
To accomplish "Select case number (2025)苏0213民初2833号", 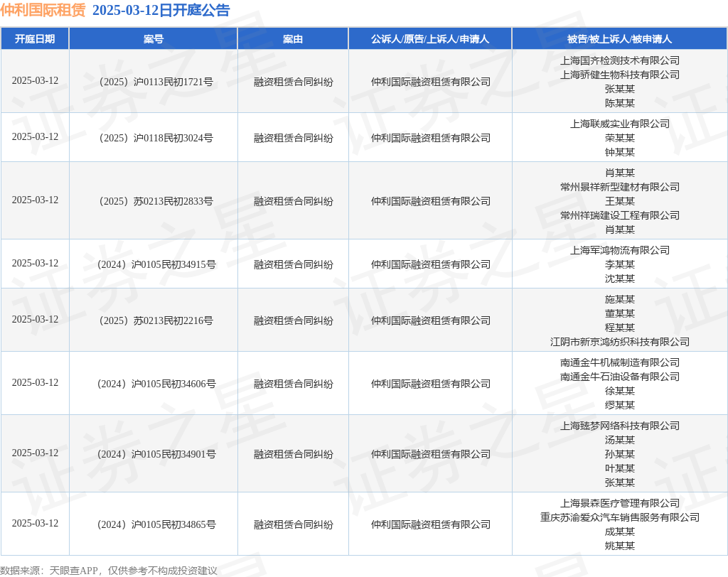I will click(x=154, y=201).
